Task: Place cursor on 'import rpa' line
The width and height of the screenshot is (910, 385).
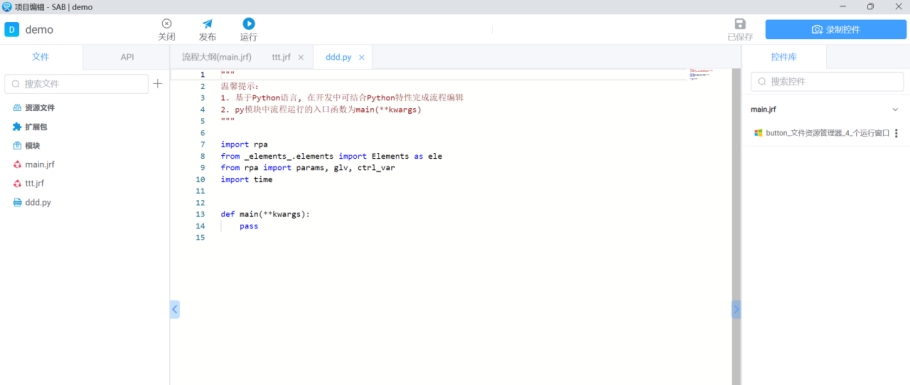Action: pos(244,145)
